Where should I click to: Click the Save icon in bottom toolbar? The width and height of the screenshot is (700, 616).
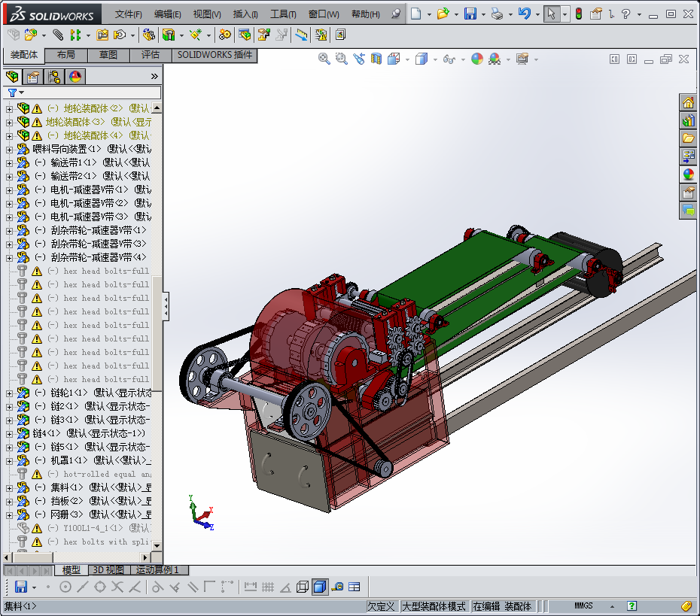pyautogui.click(x=20, y=587)
